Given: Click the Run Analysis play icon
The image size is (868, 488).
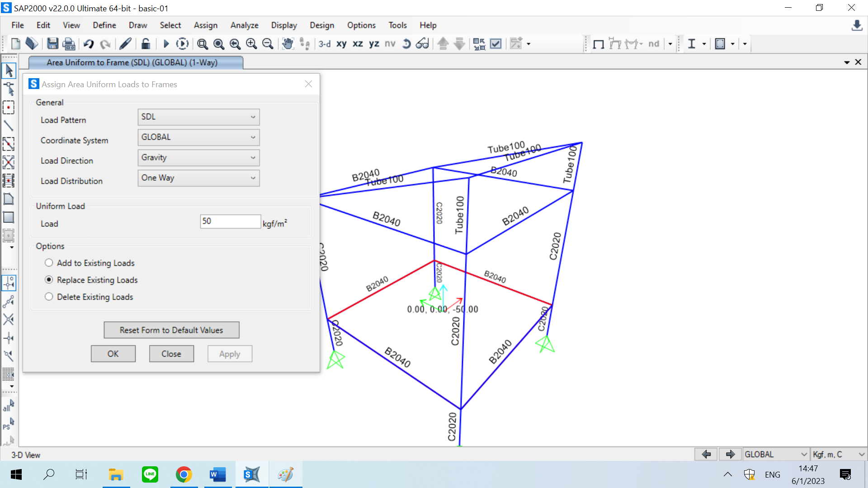Looking at the screenshot, I should (166, 44).
